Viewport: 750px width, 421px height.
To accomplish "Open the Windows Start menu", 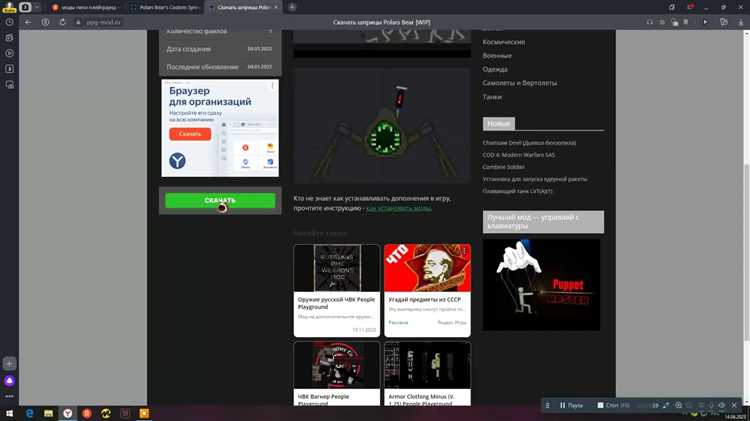I will pyautogui.click(x=9, y=413).
